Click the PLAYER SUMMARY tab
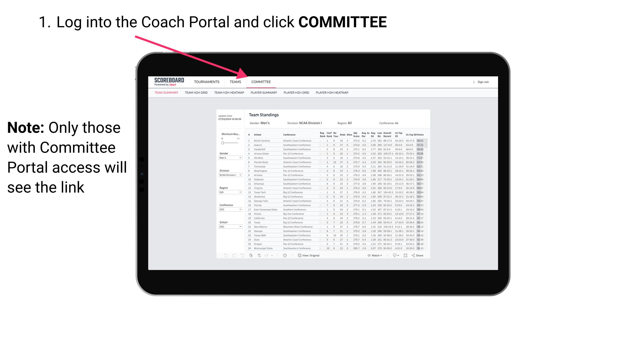This screenshot has width=644, height=346. coord(264,93)
